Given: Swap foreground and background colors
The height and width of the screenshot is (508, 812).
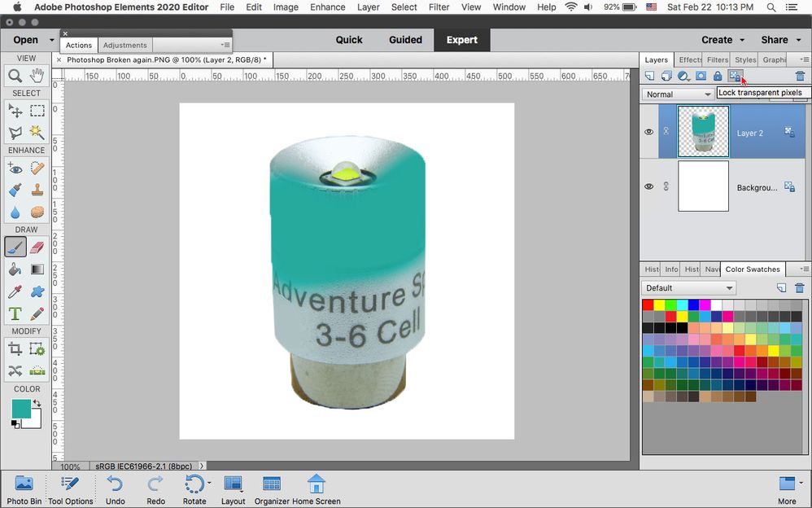Looking at the screenshot, I should click(37, 403).
